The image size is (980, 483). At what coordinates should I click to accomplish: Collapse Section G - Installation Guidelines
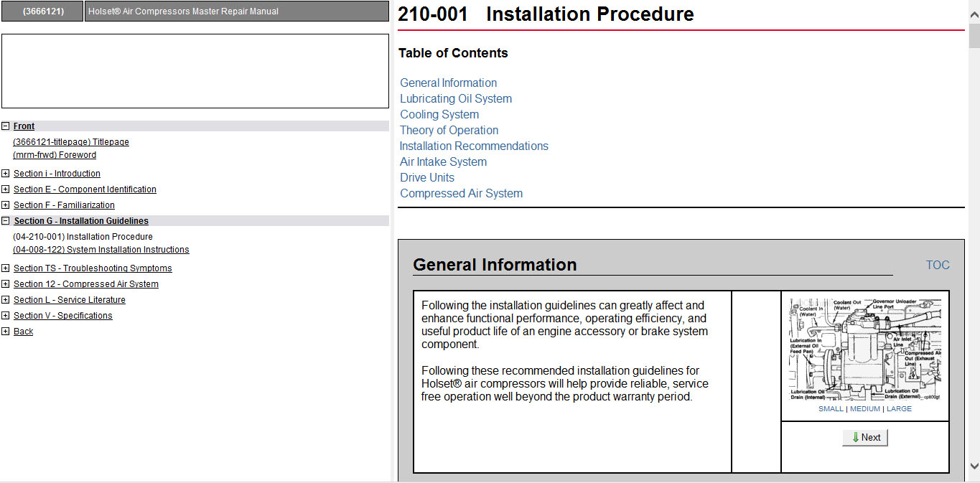(6, 221)
